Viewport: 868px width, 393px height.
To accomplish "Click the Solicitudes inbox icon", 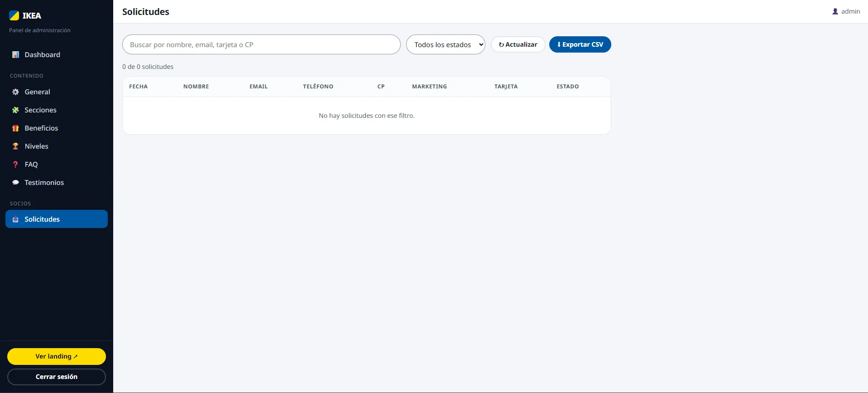I will point(15,219).
